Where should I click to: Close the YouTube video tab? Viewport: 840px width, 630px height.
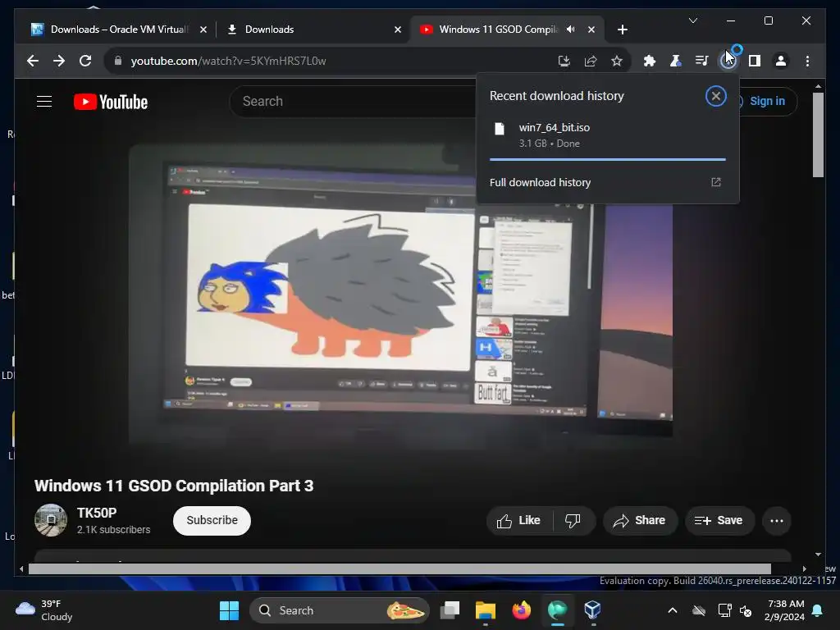tap(591, 30)
